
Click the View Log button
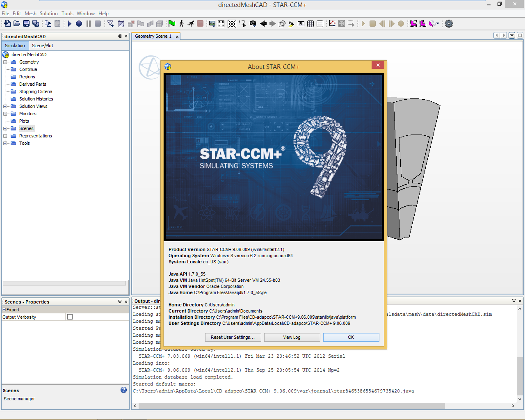292,337
